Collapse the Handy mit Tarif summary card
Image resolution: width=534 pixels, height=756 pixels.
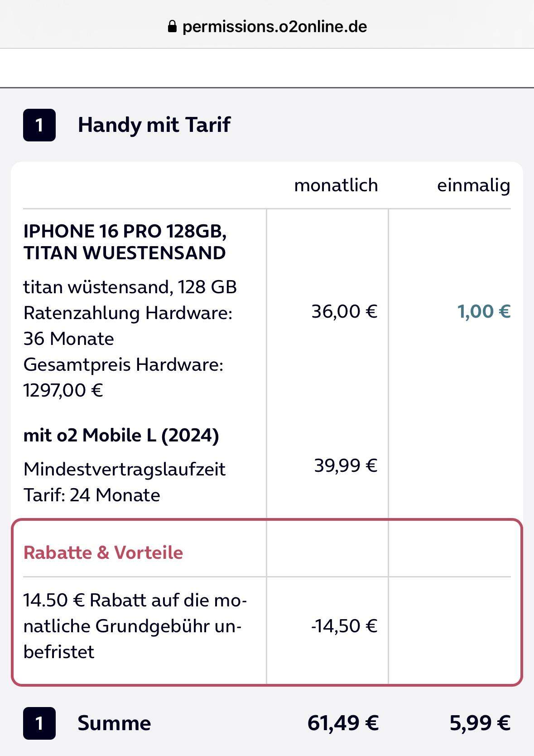pos(155,124)
